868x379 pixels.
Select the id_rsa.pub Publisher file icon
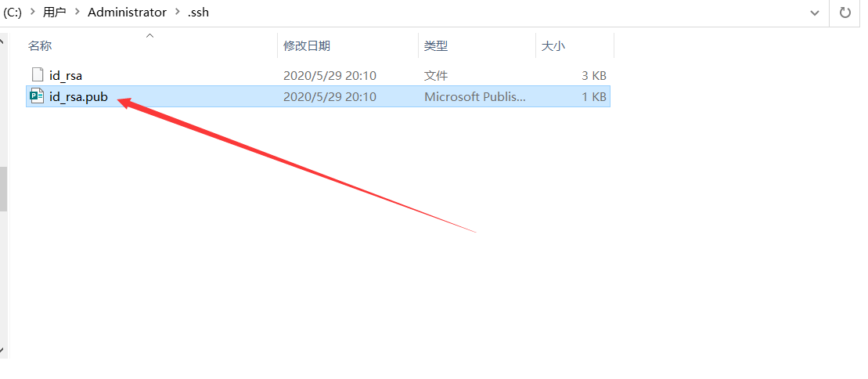37,96
